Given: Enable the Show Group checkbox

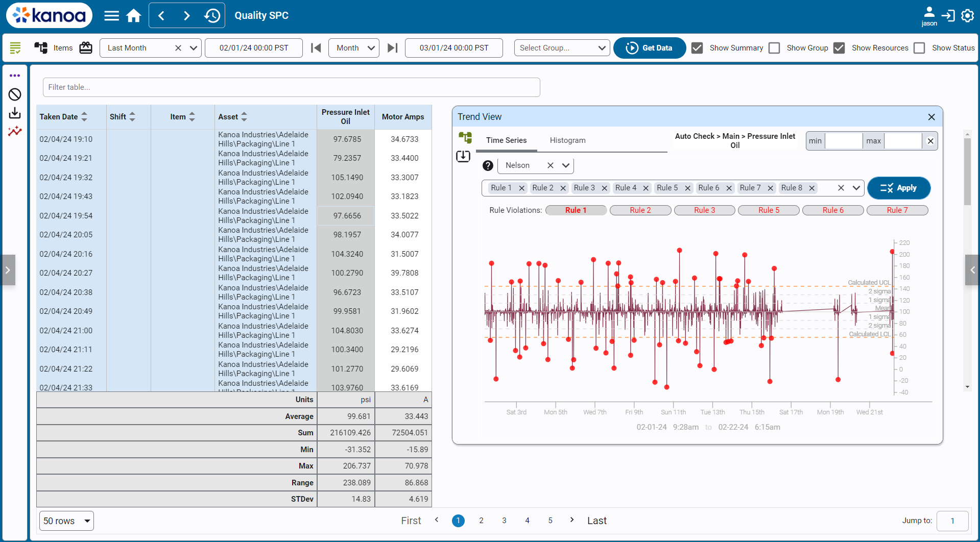Looking at the screenshot, I should click(x=774, y=48).
